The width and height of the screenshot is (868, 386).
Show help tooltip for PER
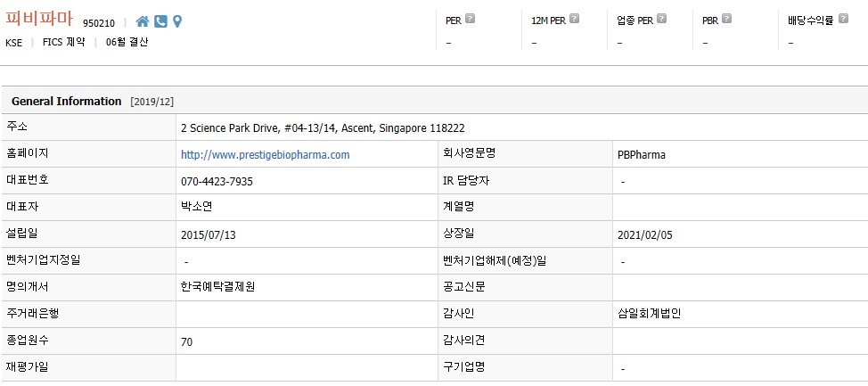470,19
